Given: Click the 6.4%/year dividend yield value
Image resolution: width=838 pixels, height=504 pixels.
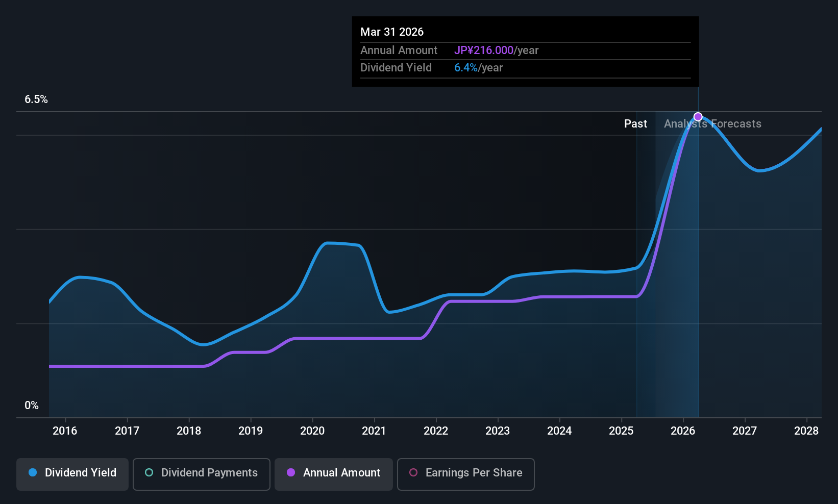Looking at the screenshot, I should (478, 68).
